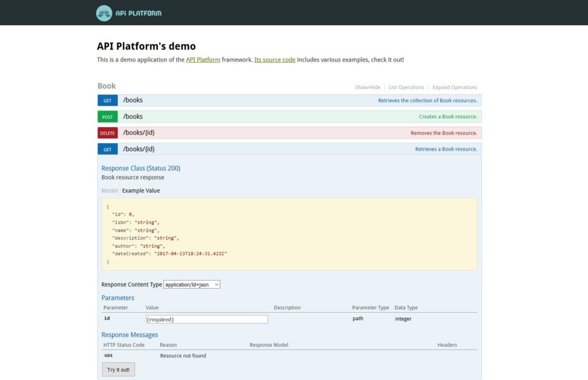Click the 'Response Messages' section heading

129,335
